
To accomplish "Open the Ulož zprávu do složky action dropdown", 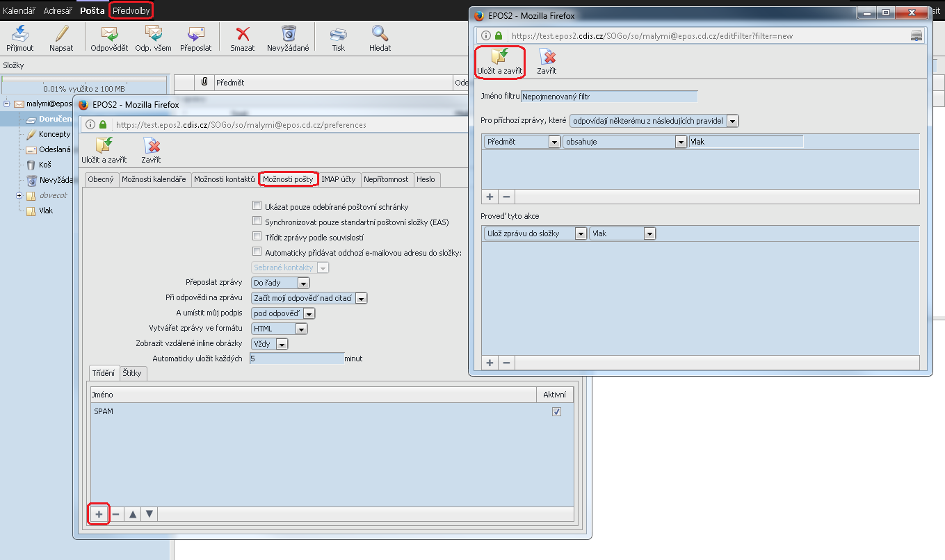I will click(x=535, y=233).
